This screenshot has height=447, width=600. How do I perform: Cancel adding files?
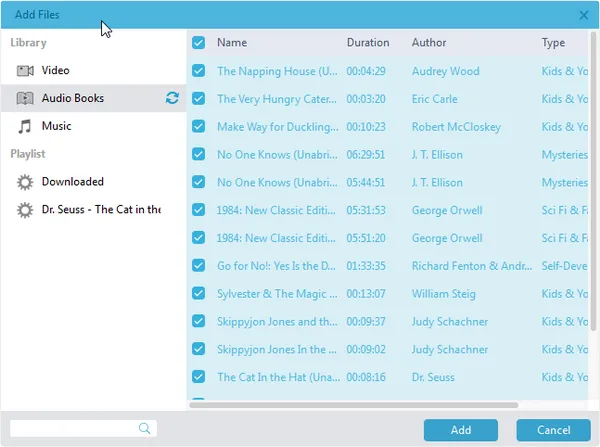tap(553, 430)
